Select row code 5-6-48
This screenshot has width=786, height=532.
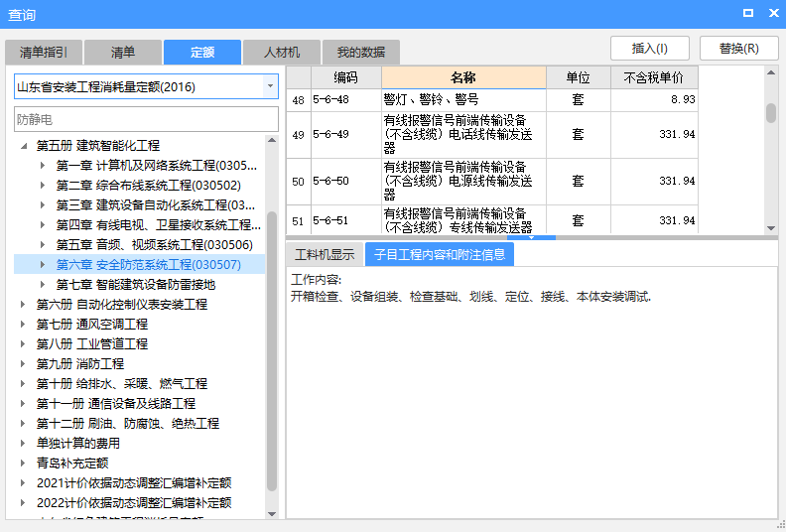346,100
